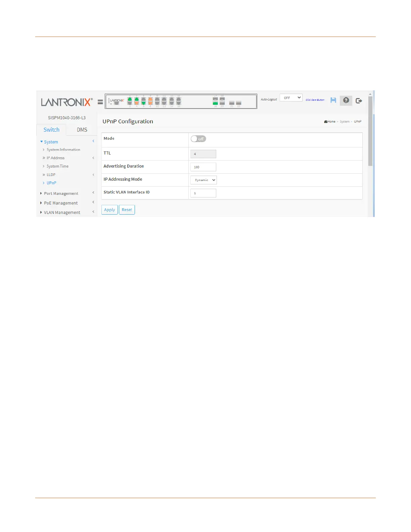
Task: Click the System breadcrumb link
Action: pos(345,122)
